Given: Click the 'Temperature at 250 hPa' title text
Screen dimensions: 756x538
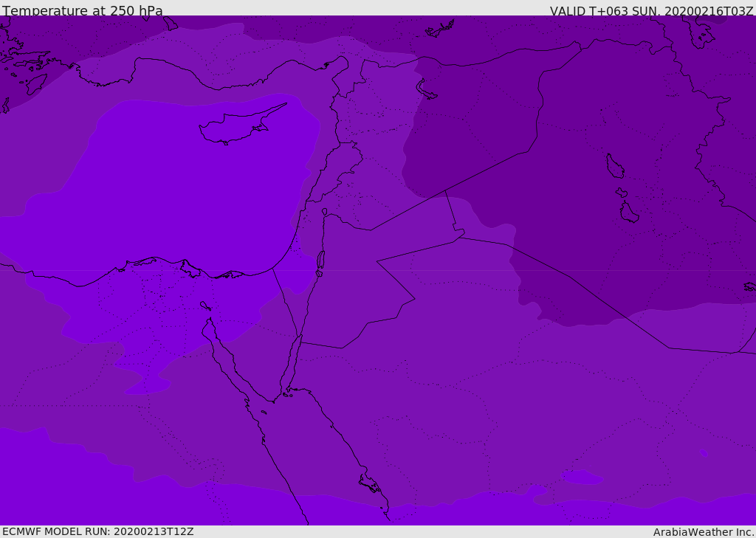Looking at the screenshot, I should pyautogui.click(x=82, y=11).
